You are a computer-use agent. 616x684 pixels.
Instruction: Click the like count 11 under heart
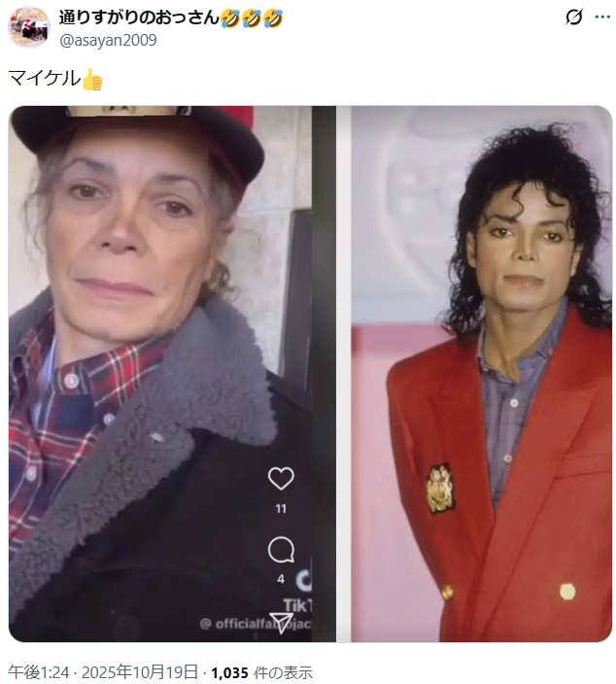coord(281,509)
